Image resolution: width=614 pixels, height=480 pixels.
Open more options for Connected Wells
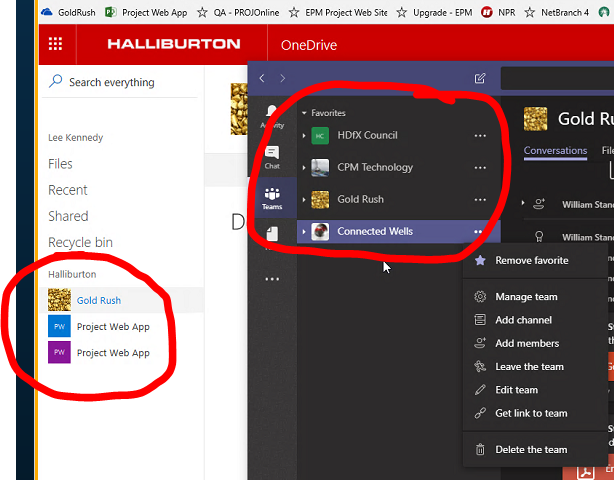(479, 232)
